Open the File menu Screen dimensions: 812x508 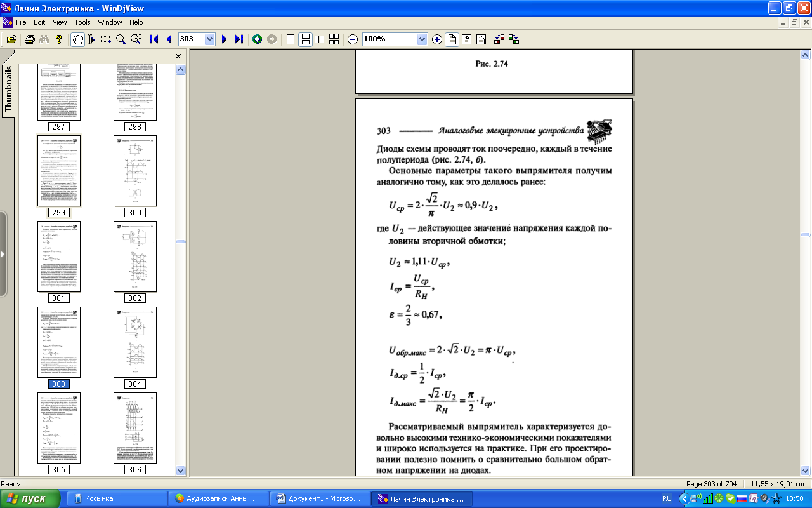[21, 22]
